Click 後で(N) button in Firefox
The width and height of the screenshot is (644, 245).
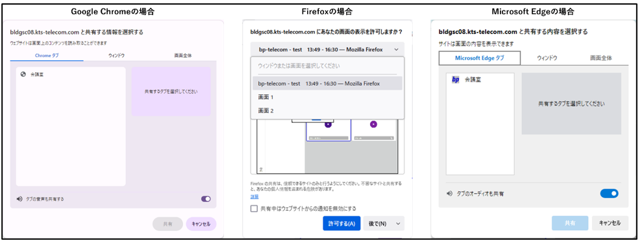(377, 224)
